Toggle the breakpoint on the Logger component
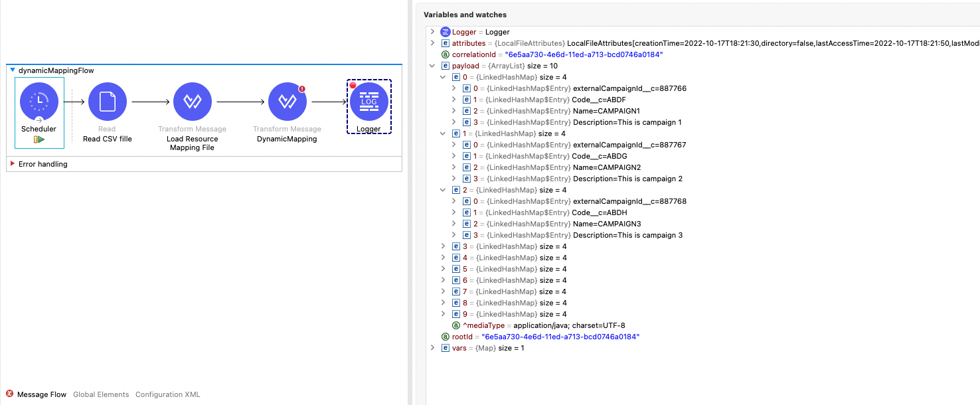The width and height of the screenshot is (980, 405). click(x=354, y=85)
